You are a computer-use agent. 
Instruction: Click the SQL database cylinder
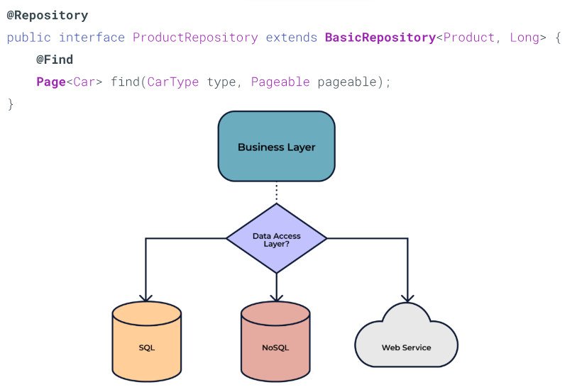coord(146,341)
